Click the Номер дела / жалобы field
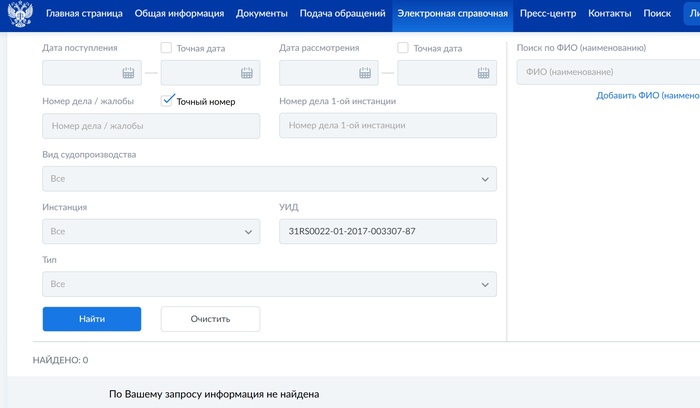The width and height of the screenshot is (700, 408). pyautogui.click(x=150, y=126)
